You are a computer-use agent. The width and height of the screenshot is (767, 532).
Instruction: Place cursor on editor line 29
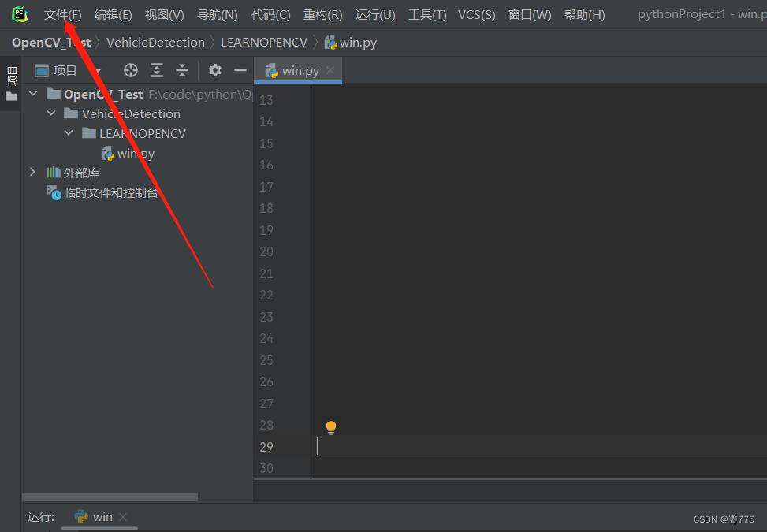click(x=539, y=446)
